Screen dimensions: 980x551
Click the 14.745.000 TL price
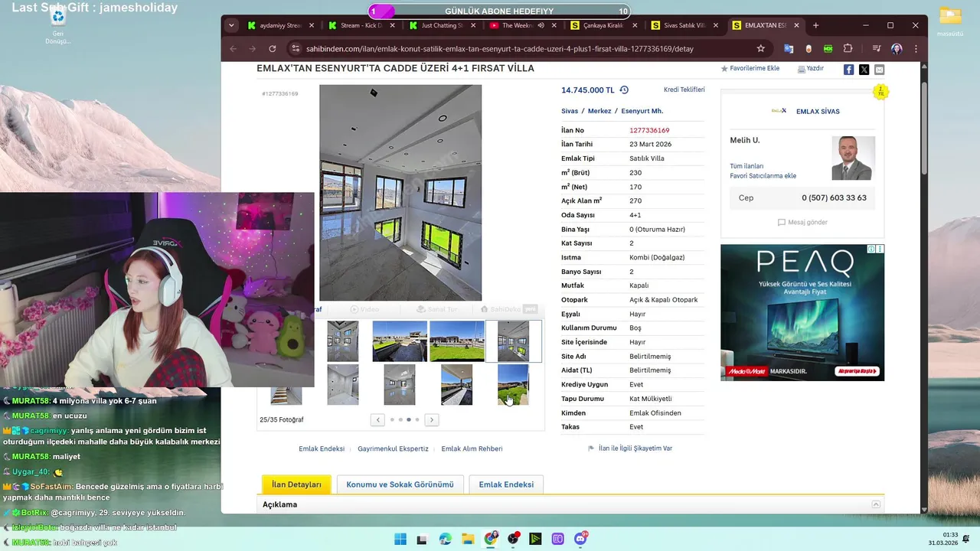click(x=588, y=90)
